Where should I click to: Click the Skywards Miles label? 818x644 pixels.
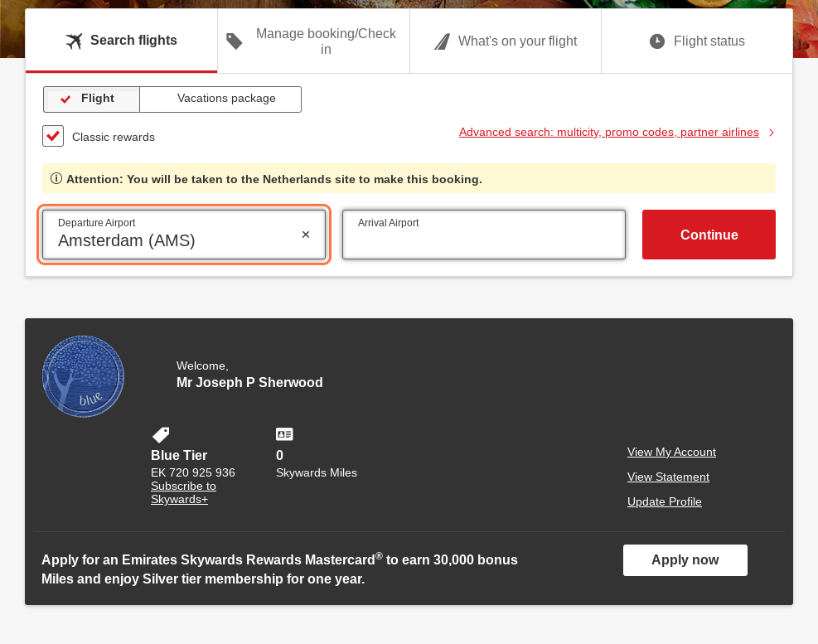316,472
